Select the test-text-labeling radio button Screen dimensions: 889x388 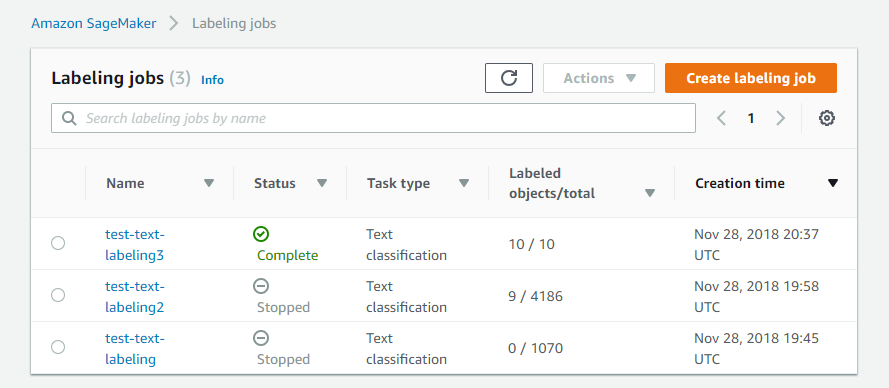(58, 347)
